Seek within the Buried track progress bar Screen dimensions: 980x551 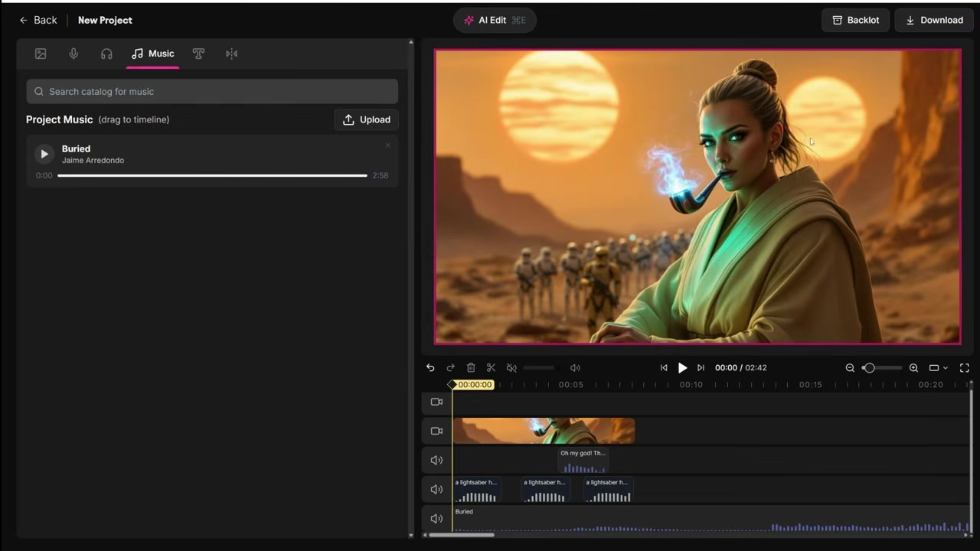coord(212,175)
